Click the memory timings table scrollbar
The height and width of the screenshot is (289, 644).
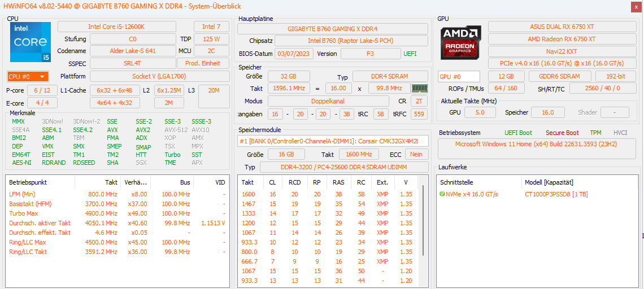(424, 221)
